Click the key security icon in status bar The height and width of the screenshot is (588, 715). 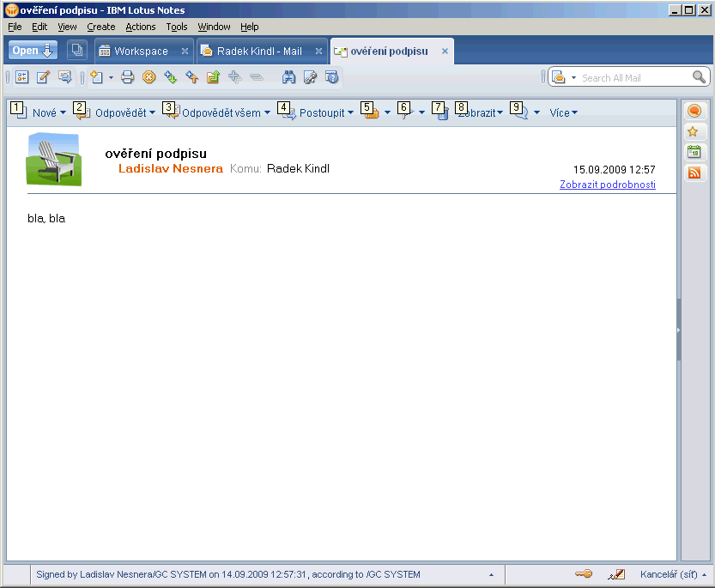584,574
